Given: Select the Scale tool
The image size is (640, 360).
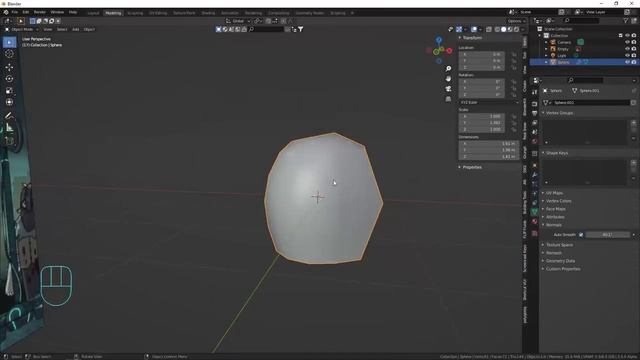Looking at the screenshot, I should coord(9,91).
